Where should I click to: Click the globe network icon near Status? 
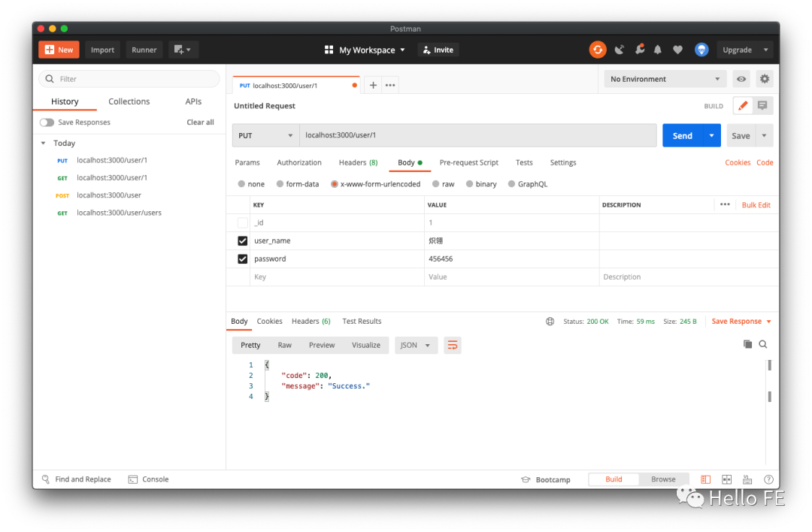pos(550,322)
